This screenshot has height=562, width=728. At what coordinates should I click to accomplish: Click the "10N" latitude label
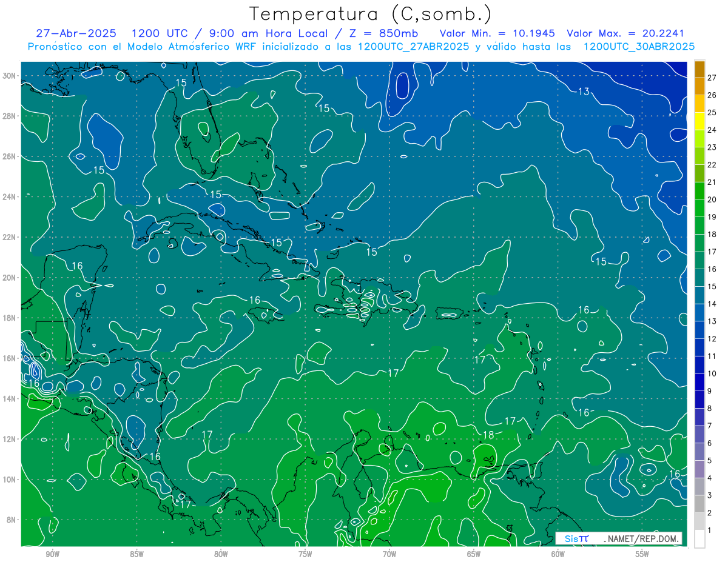point(10,480)
